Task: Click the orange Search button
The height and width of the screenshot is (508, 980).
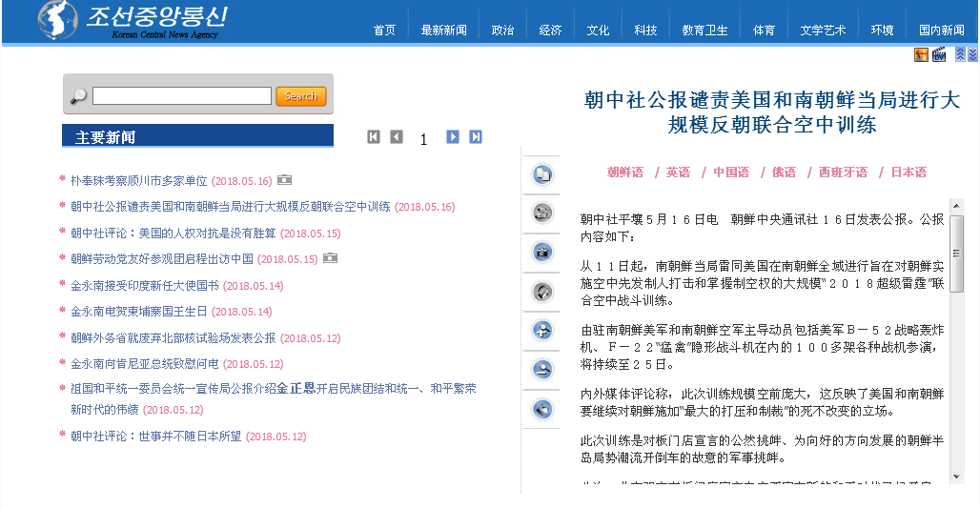Action: pos(300,95)
